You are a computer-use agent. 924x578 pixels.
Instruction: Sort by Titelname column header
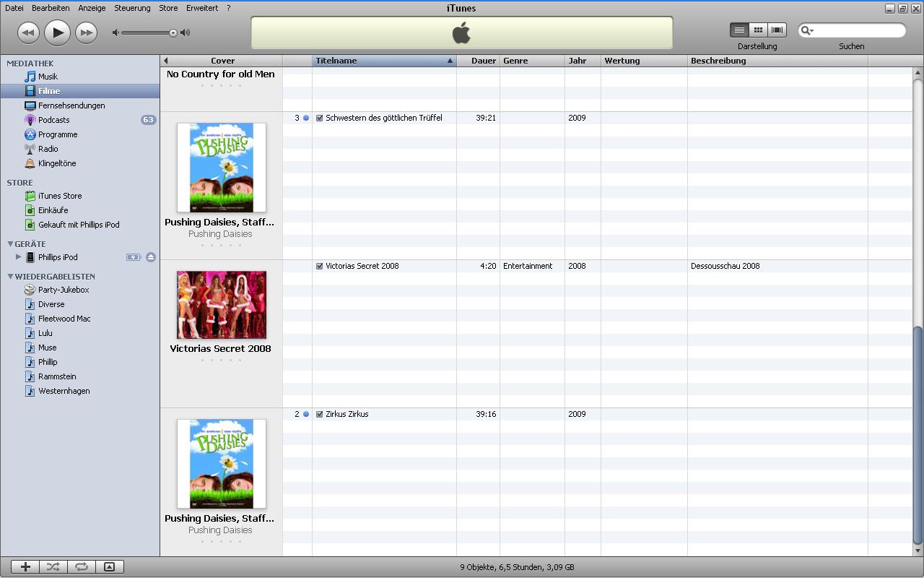(384, 61)
